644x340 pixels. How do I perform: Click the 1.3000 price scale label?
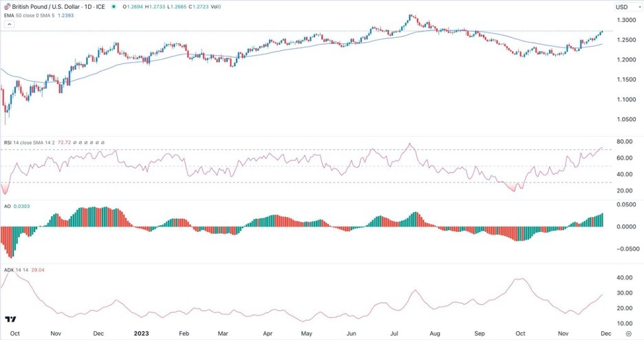point(625,21)
